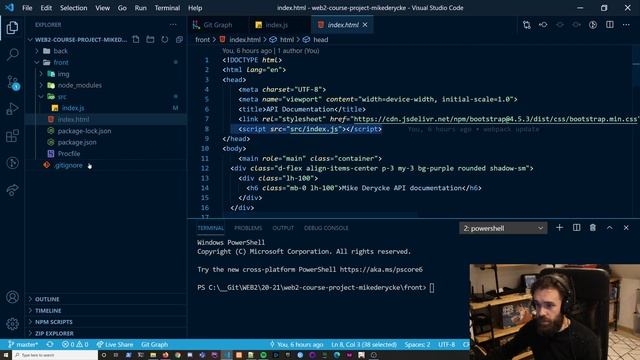640x360 pixels.
Task: Click the sync changes icon in status bar
Action: click(x=50, y=344)
